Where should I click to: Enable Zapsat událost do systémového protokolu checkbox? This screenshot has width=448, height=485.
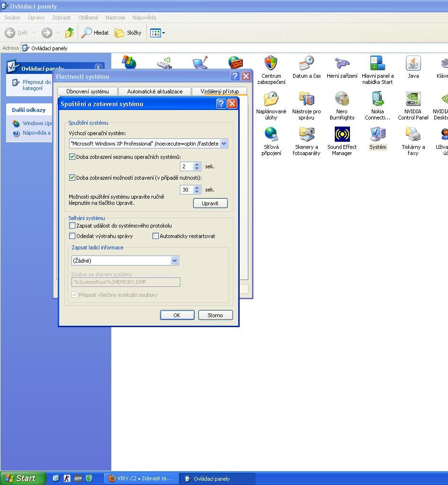[x=72, y=226]
